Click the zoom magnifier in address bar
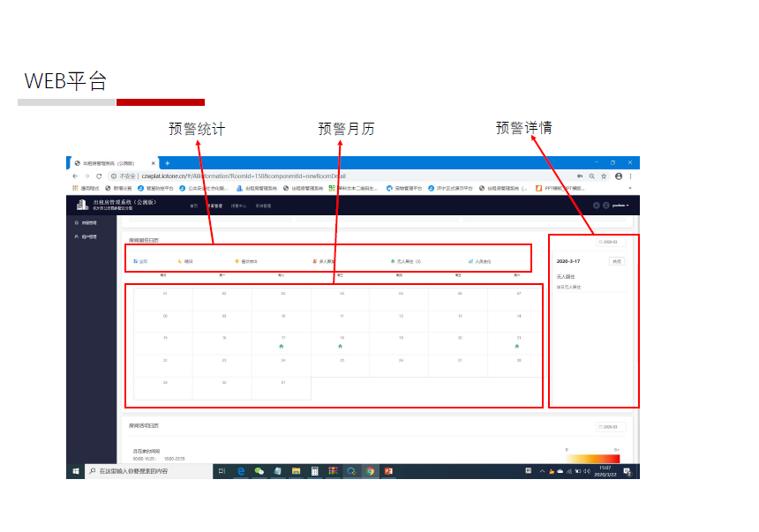Viewport: 759px width, 532px height. pyautogui.click(x=591, y=176)
